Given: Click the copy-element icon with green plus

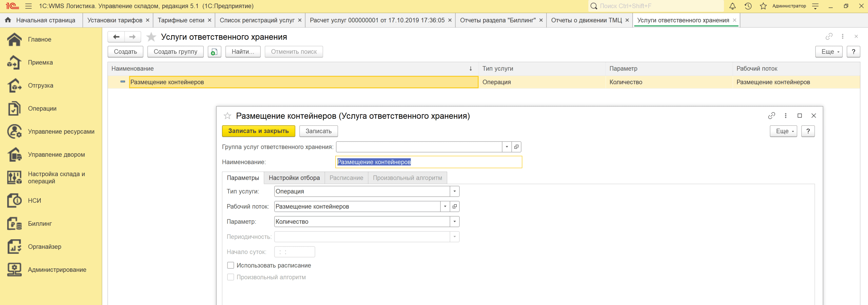Looking at the screenshot, I should click(x=214, y=52).
